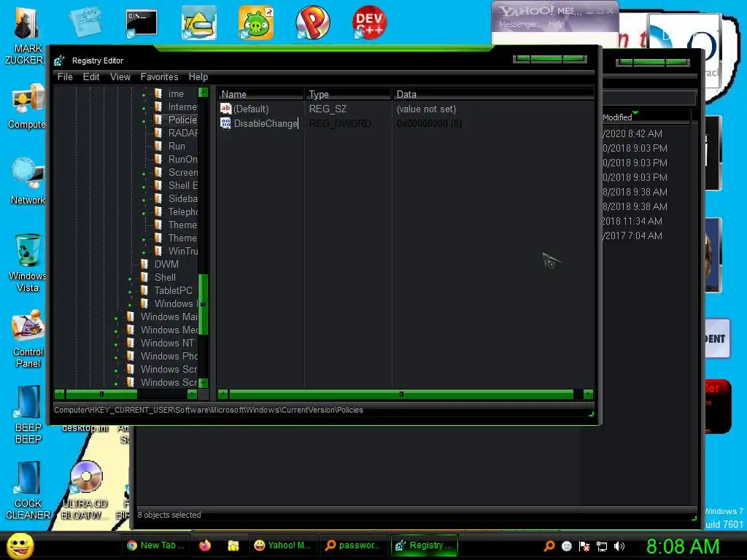Click the Internet Settings key folder icon

coord(158,106)
